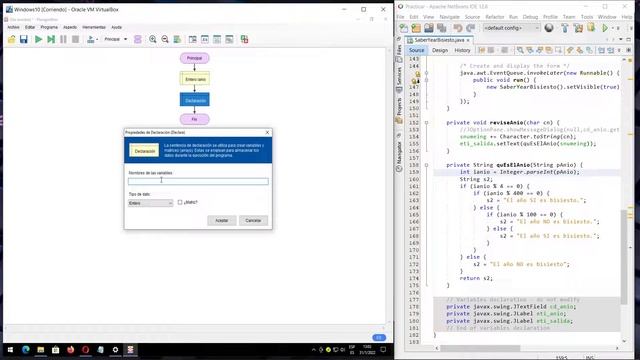Build project with the hammer icon
The image size is (640, 360).
click(565, 28)
